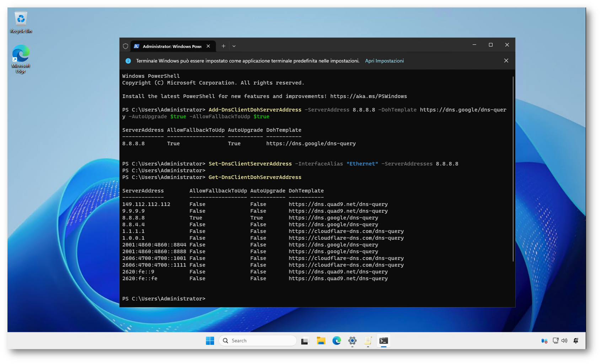Click the Windows Start button
The width and height of the screenshot is (601, 364).
pyautogui.click(x=210, y=341)
